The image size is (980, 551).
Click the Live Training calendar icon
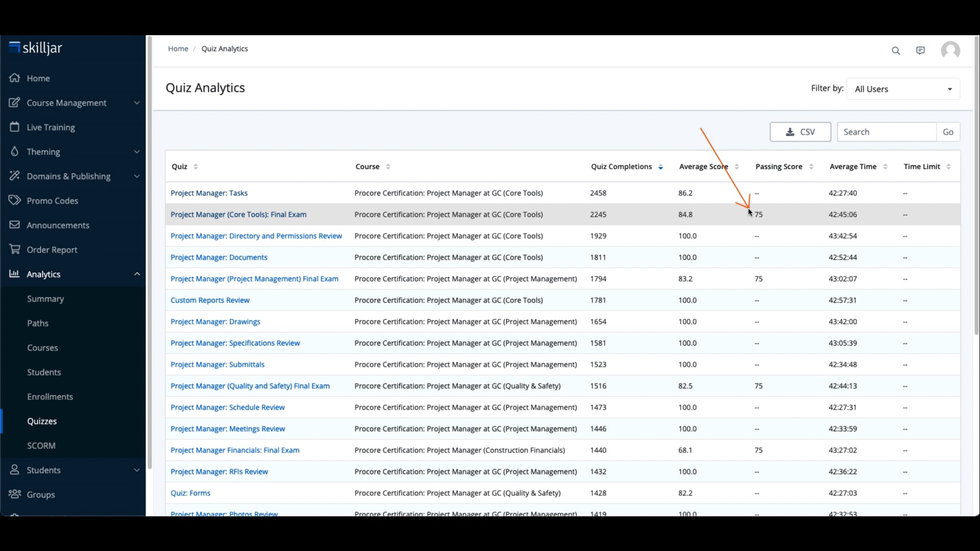click(15, 127)
